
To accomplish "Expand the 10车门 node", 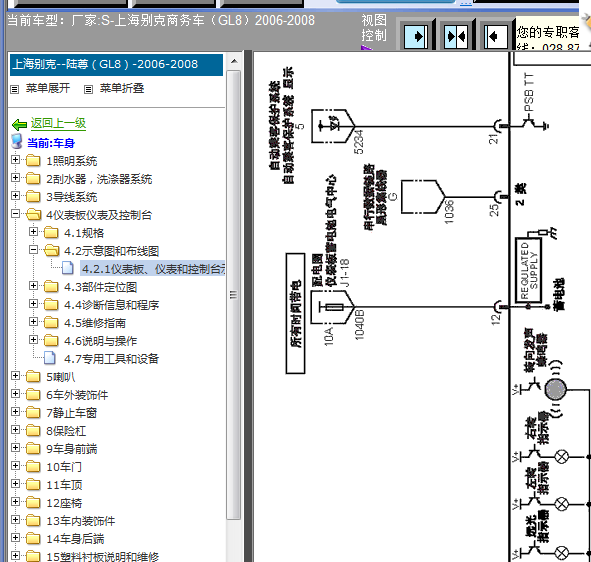I will (x=15, y=466).
